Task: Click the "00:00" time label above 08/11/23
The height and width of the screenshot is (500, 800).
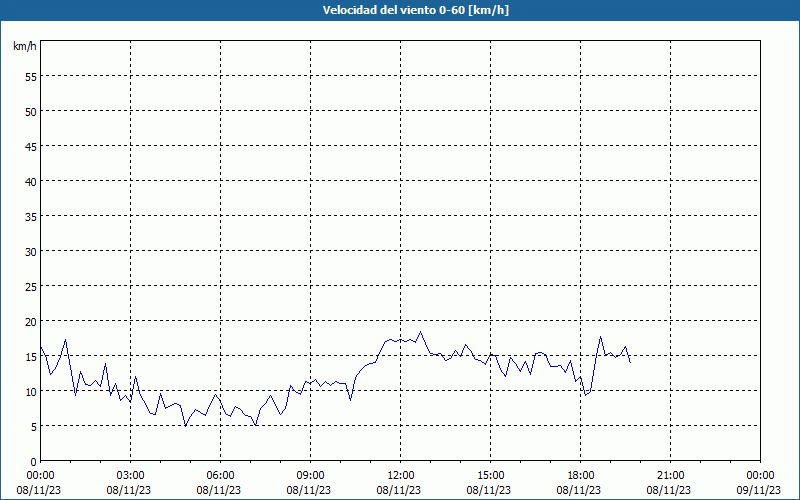Action: 40,476
